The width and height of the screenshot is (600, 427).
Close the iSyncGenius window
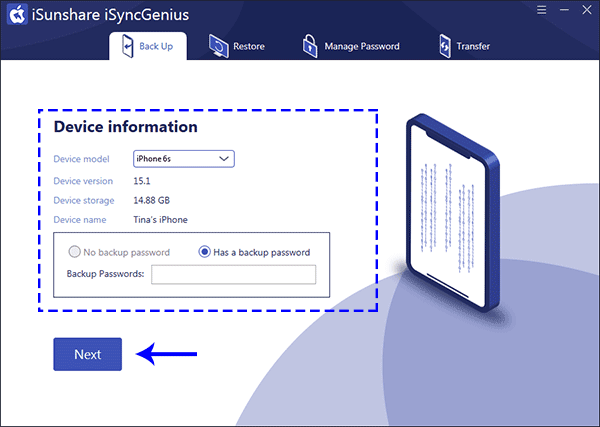pyautogui.click(x=587, y=10)
